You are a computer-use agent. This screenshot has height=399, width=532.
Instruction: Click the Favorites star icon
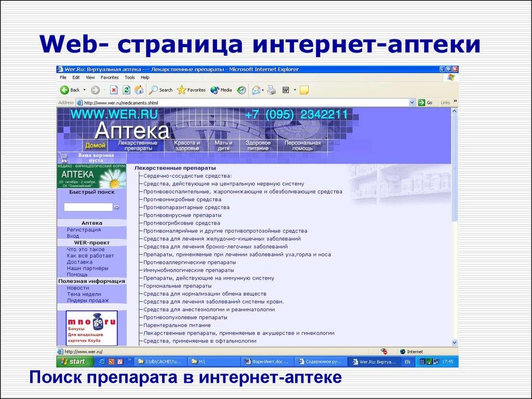[x=182, y=89]
